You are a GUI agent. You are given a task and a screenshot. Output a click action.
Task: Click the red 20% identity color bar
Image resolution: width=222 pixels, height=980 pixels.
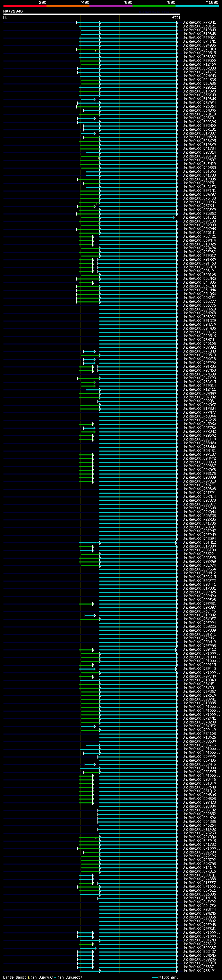25,6
